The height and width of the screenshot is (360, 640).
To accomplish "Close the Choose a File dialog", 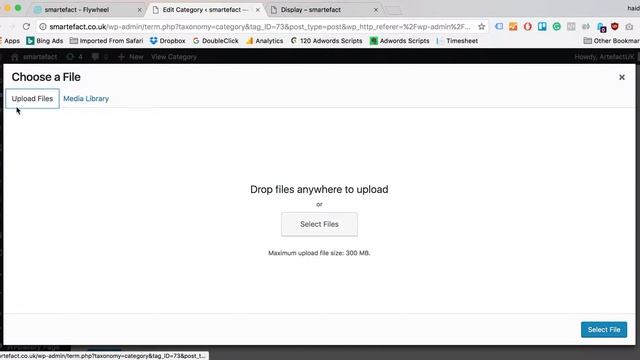I will pyautogui.click(x=622, y=77).
